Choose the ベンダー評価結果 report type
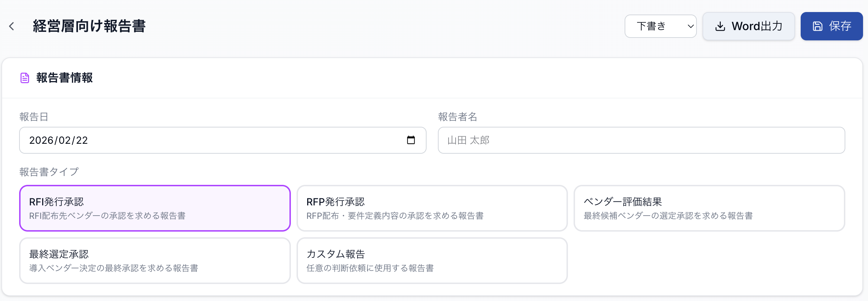Image resolution: width=868 pixels, height=301 pixels. point(709,208)
